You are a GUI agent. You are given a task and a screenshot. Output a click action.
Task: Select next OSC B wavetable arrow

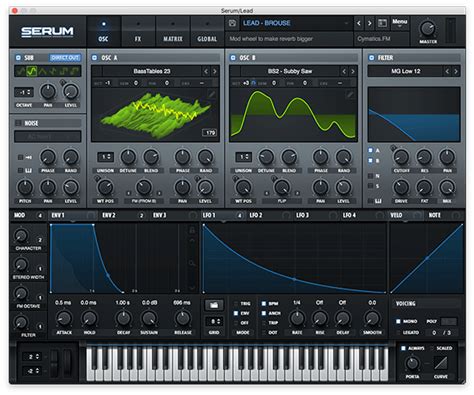click(353, 71)
